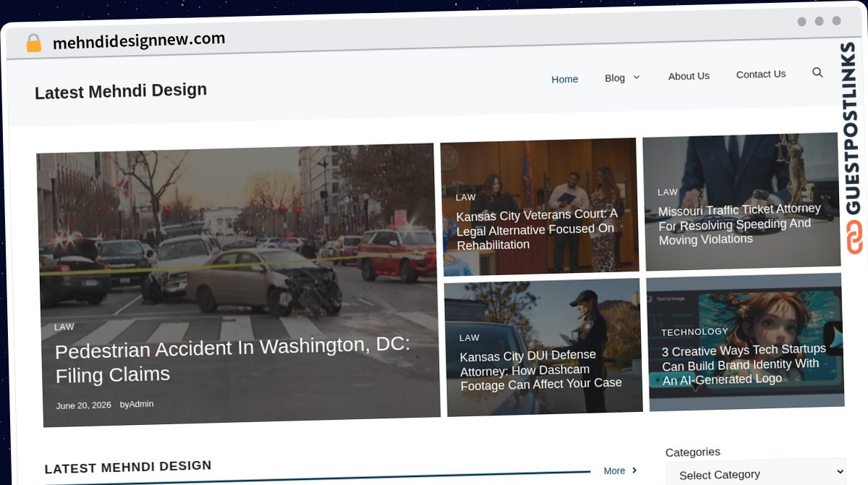Open the About Us page

(689, 76)
